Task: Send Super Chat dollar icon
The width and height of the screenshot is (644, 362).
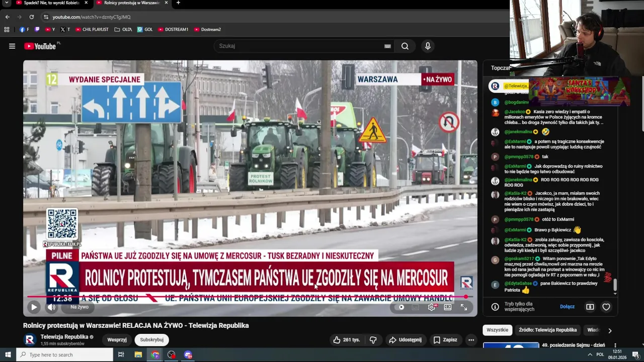Action: pos(590,307)
